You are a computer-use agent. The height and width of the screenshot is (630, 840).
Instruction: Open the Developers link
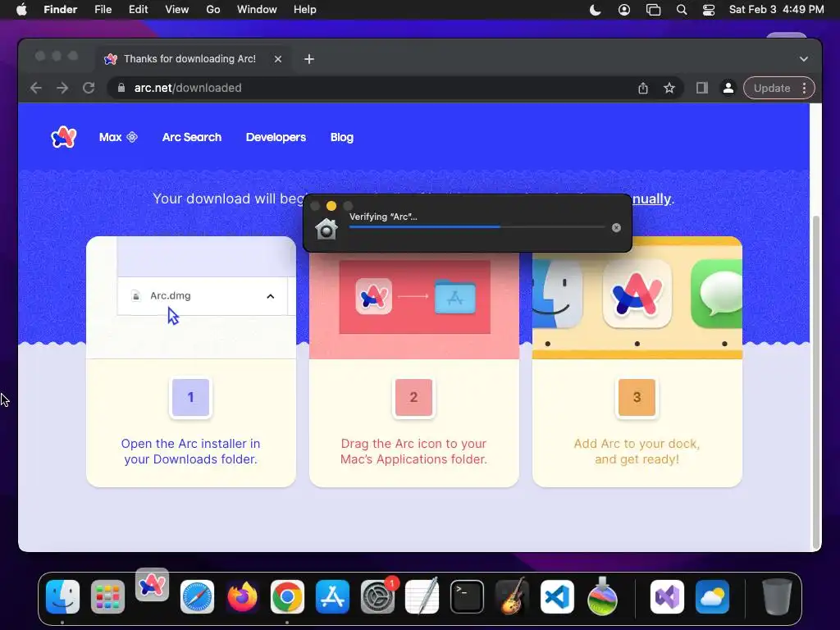(276, 137)
